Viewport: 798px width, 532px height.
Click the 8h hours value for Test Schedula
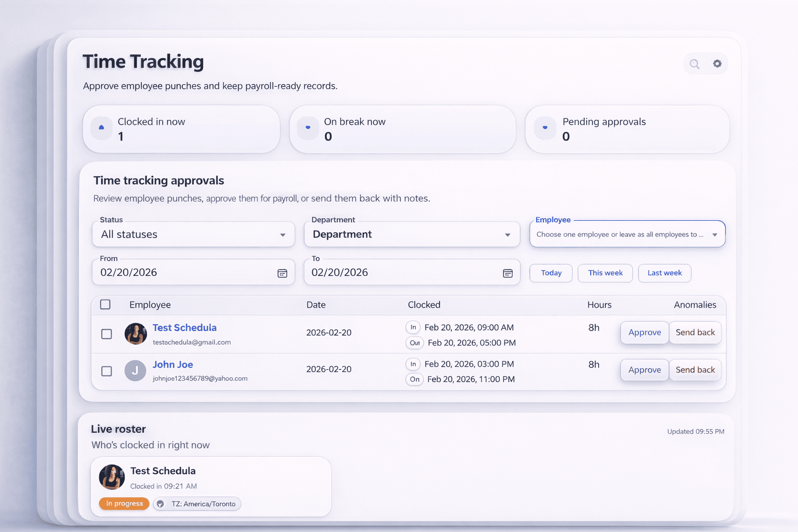pyautogui.click(x=594, y=328)
